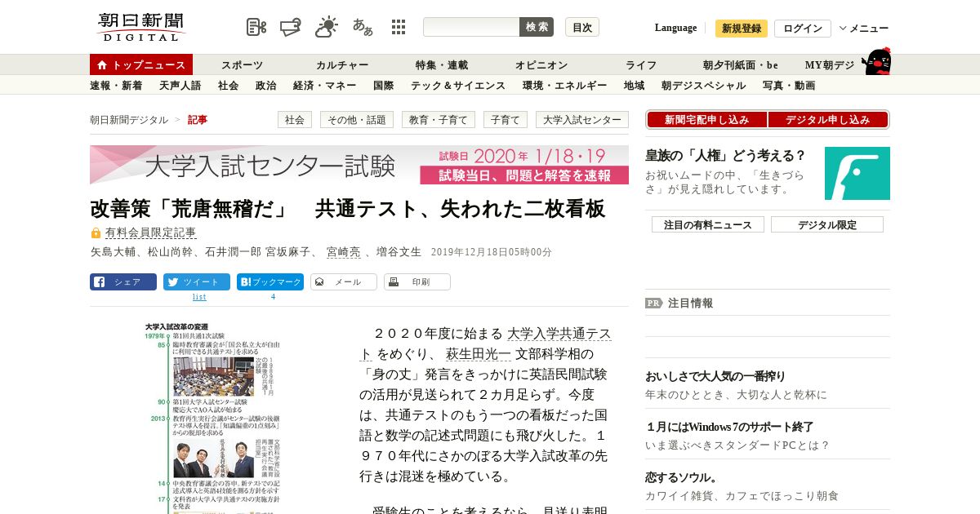Click the 子育て topic tag
This screenshot has width=980, height=514.
click(x=506, y=120)
